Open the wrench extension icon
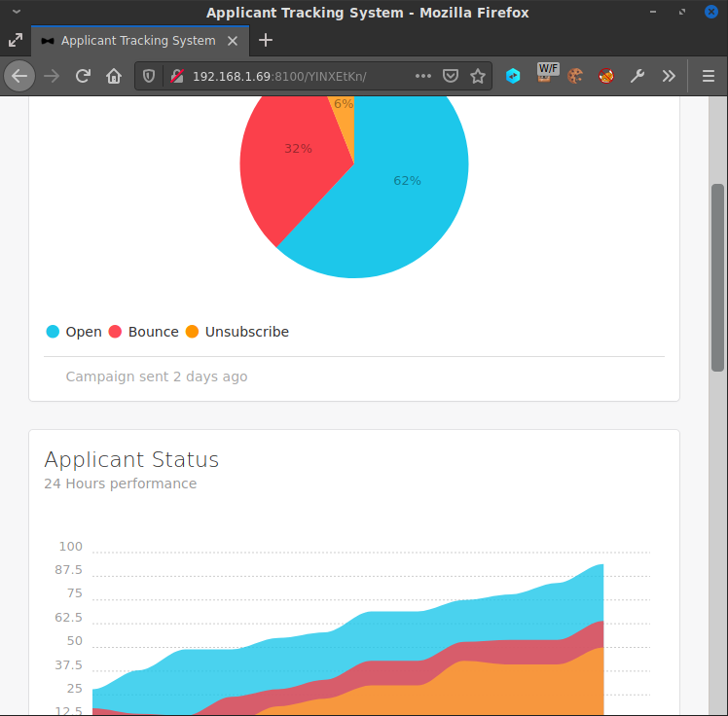 pos(637,76)
